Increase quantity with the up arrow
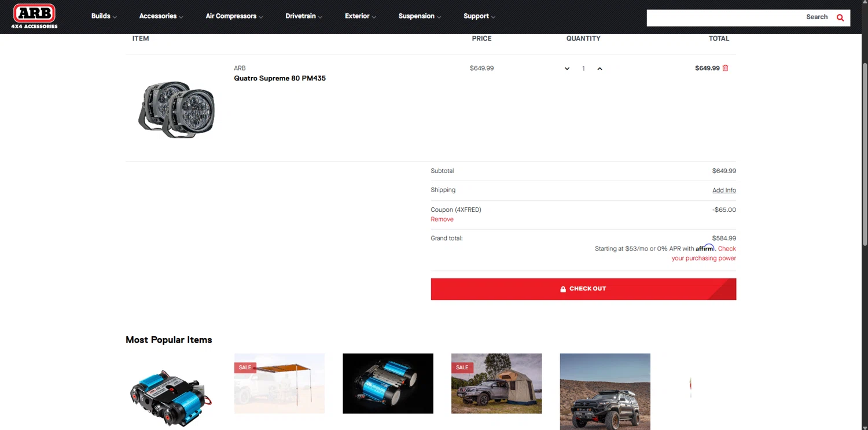 (599, 69)
